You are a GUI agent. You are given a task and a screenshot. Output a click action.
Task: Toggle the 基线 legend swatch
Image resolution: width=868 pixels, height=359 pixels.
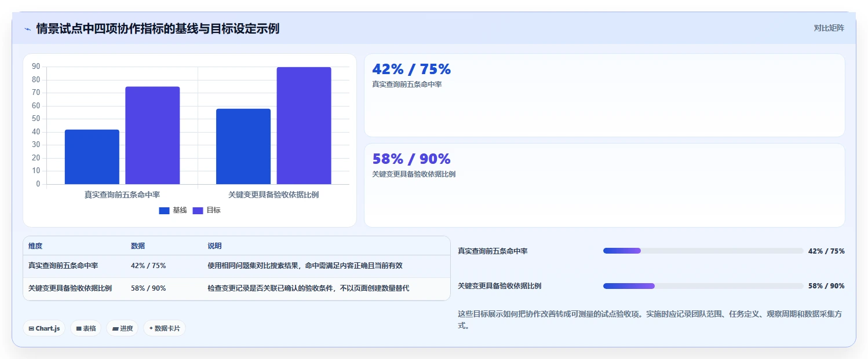[x=164, y=210]
